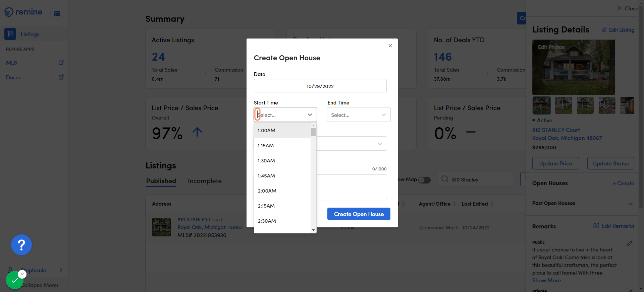Click the Public remarks edit pencil
The image size is (644, 292).
(630, 243)
